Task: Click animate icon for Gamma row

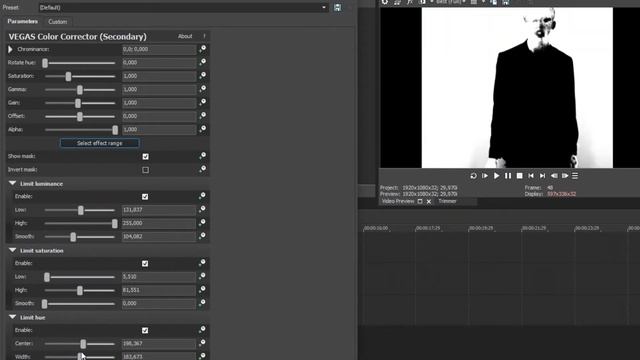Action: [x=202, y=89]
